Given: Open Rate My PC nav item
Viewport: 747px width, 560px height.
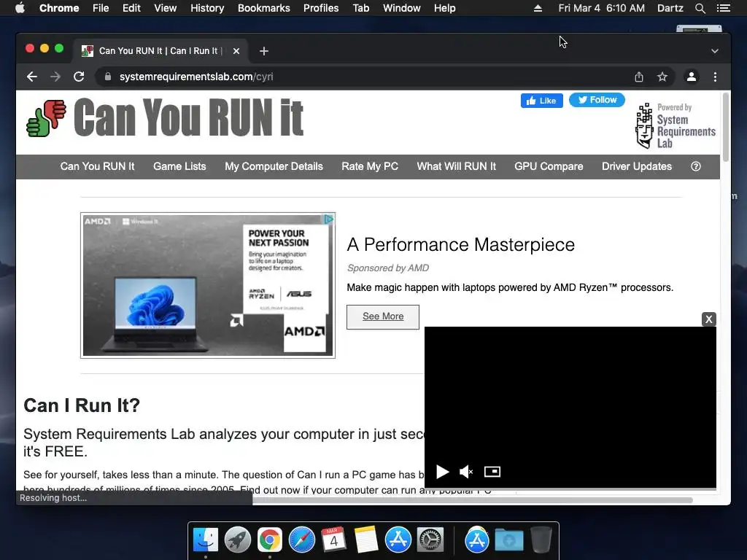Looking at the screenshot, I should point(370,166).
